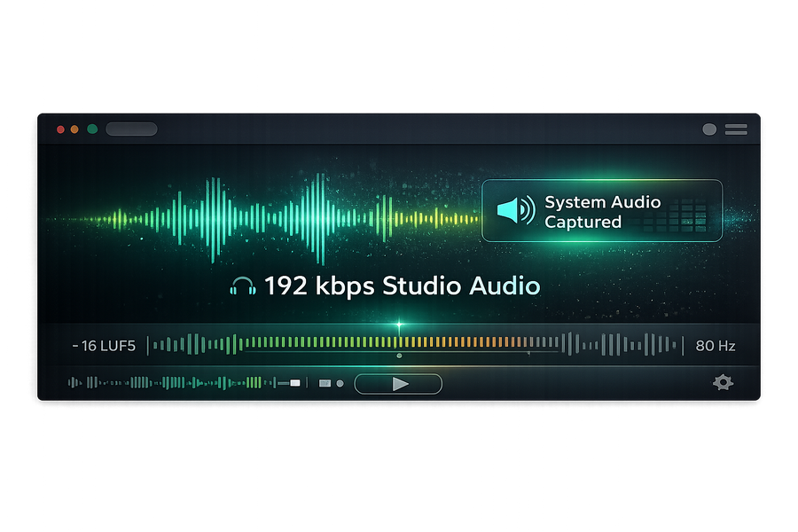
Task: Click the stop square icon left of play
Action: pyautogui.click(x=324, y=383)
